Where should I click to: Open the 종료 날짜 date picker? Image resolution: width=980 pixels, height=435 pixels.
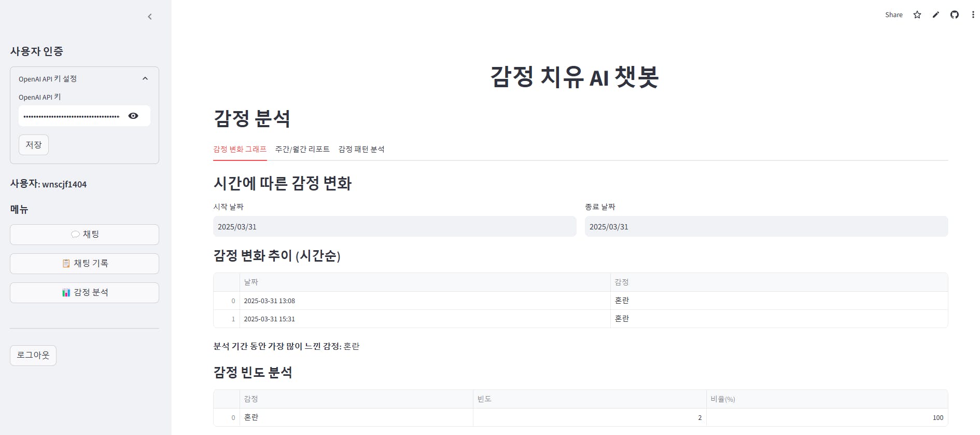click(766, 226)
